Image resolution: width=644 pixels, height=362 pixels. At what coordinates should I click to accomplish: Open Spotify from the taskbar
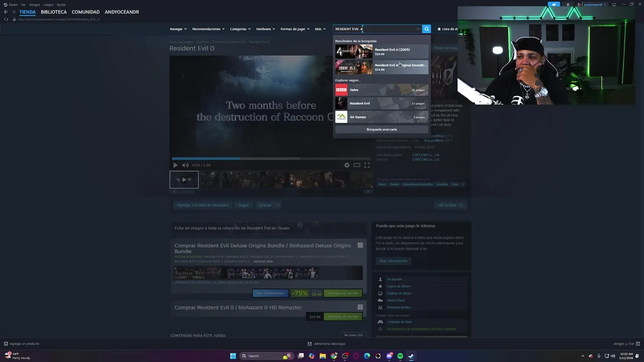(x=400, y=356)
